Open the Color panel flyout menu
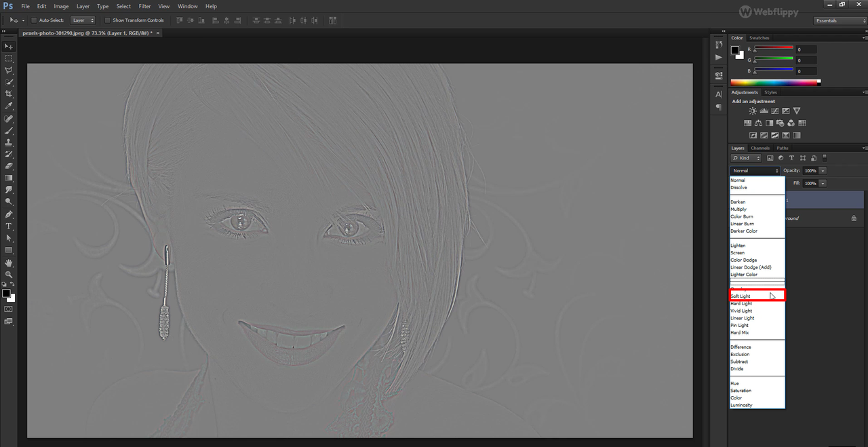868x447 pixels. 864,38
